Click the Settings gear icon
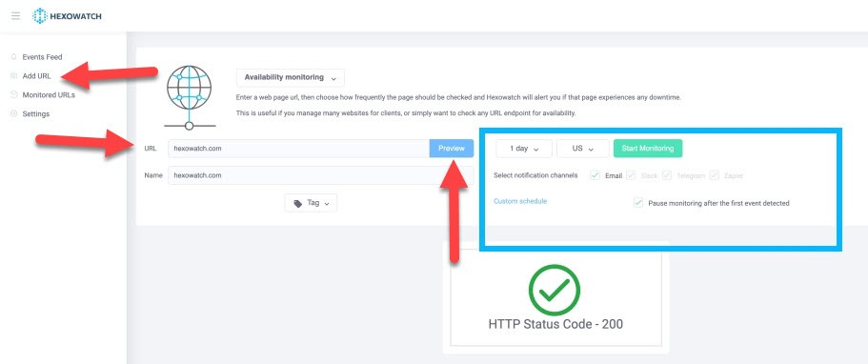The width and height of the screenshot is (868, 364). 14,113
